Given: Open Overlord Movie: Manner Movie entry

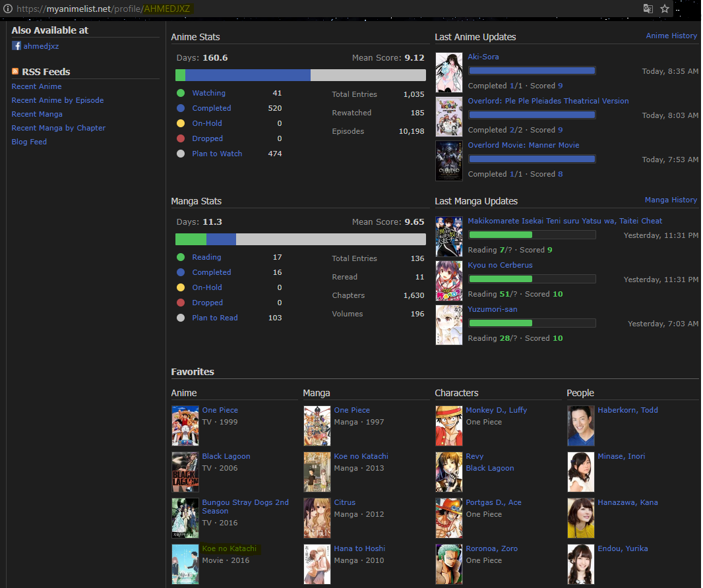Looking at the screenshot, I should pyautogui.click(x=523, y=145).
